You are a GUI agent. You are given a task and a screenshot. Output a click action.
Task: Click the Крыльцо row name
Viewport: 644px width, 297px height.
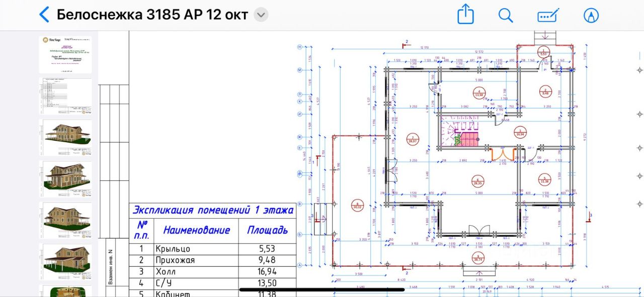tap(173, 249)
